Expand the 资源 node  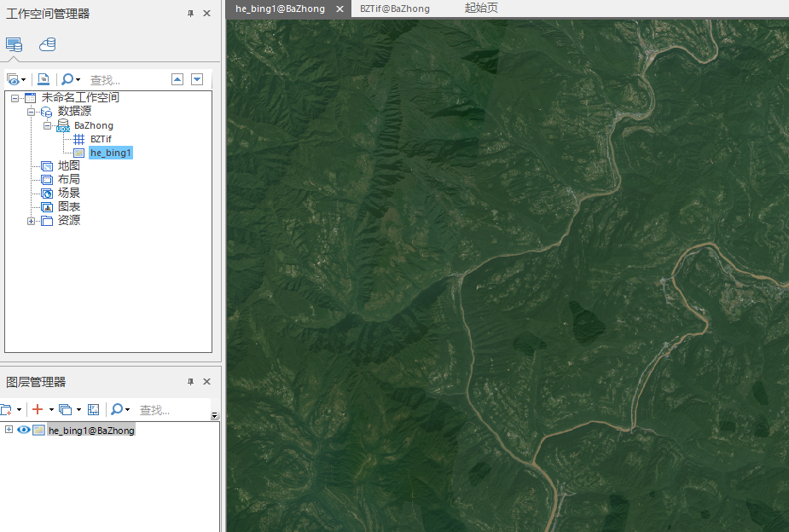coord(32,221)
